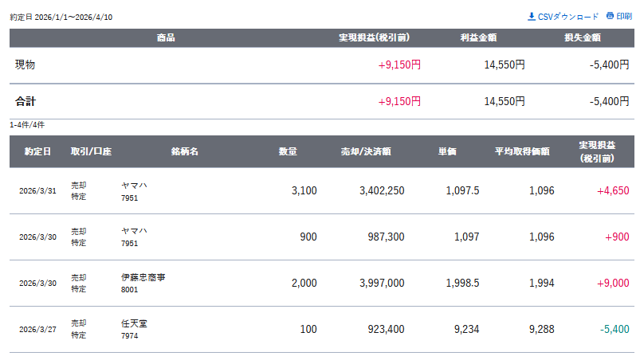Click the 損失金額 summary header
This screenshot has width=644, height=360.
coord(582,37)
